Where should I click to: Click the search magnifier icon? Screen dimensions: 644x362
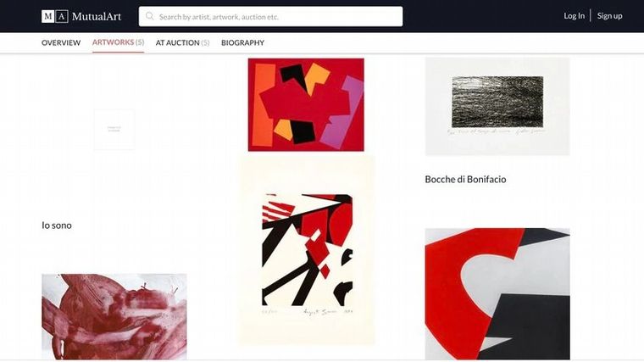(x=149, y=16)
